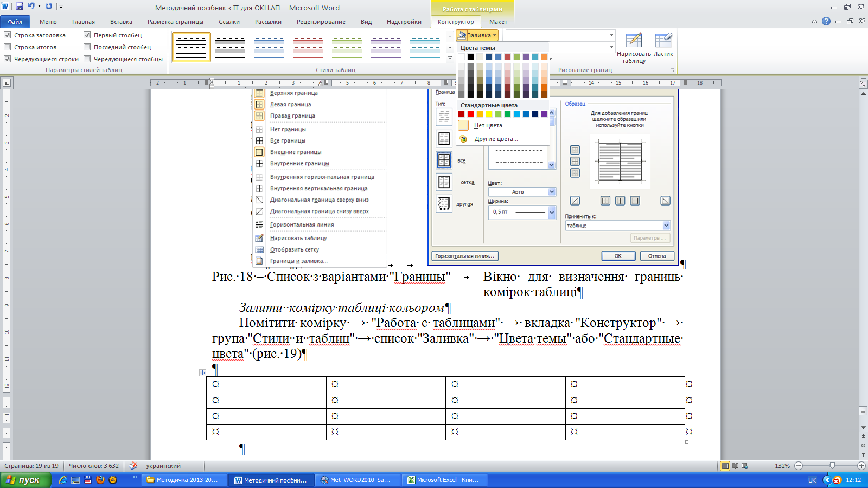
Task: Toggle the Строка заголовка checkbox
Action: coord(8,35)
